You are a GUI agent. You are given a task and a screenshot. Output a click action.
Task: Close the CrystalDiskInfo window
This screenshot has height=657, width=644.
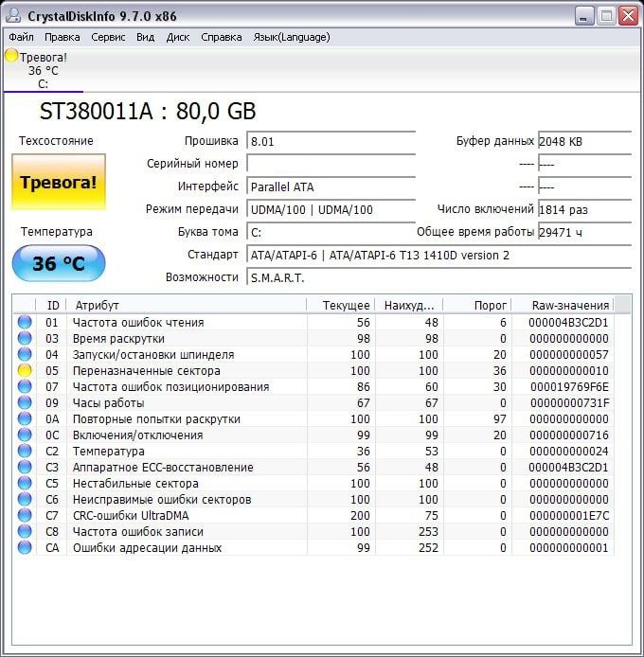[x=628, y=16]
